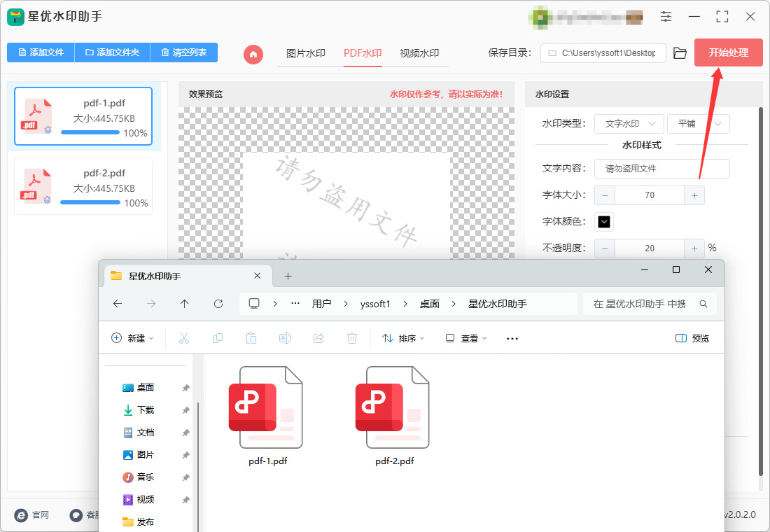Open 下载 in the Explorer sidebar
This screenshot has height=532, width=770.
[x=146, y=409]
